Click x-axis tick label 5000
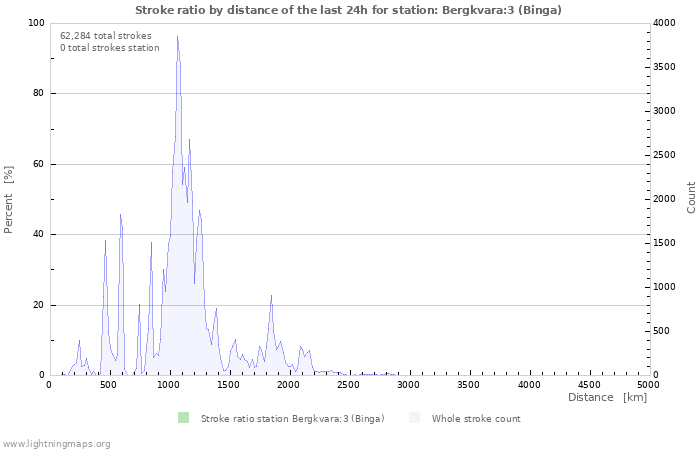This screenshot has width=700, height=450. pyautogui.click(x=649, y=385)
